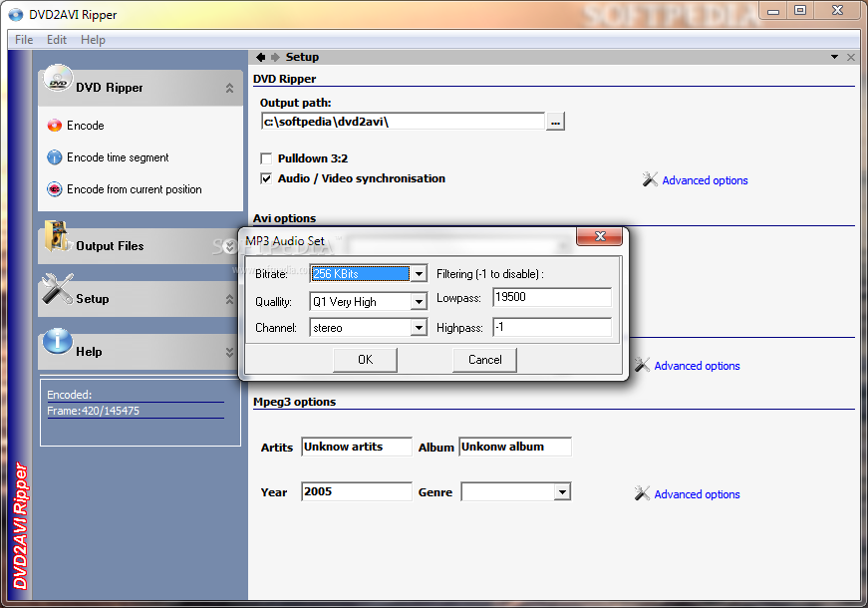
Task: Select Encode time segment
Action: 118,157
